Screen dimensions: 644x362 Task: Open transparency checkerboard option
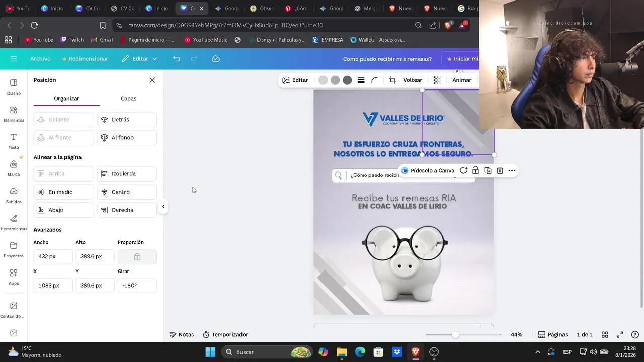pyautogui.click(x=437, y=80)
